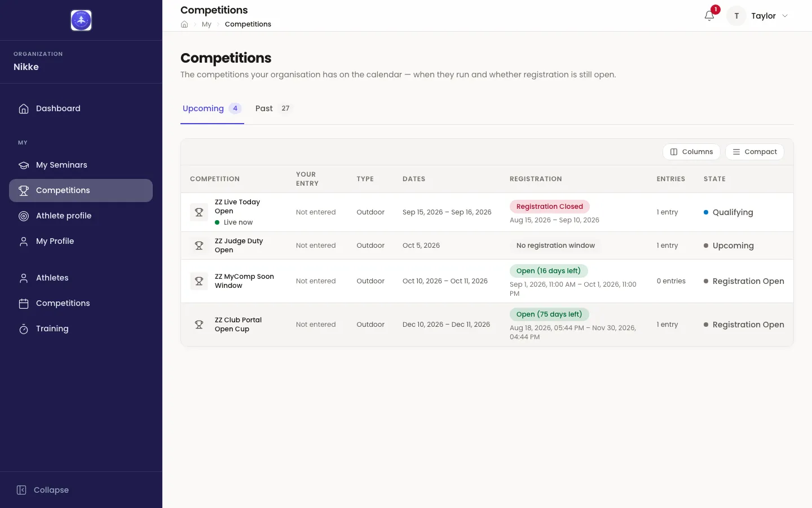Click the highlighted Competitions trophy icon in sidebar
This screenshot has height=508, width=812.
tap(24, 190)
